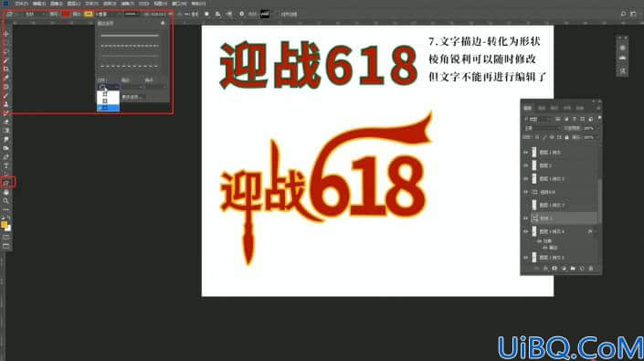Switch to the 图层 panel tab
Image resolution: width=644 pixels, height=361 pixels.
pyautogui.click(x=528, y=108)
